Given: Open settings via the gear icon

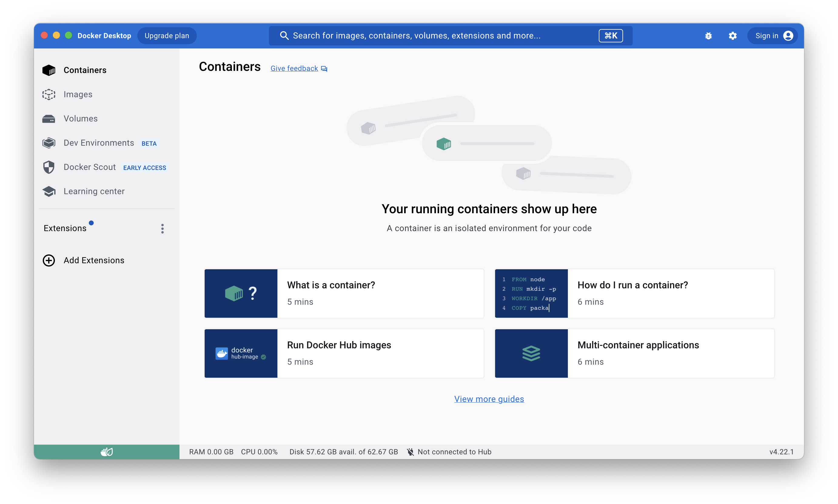Looking at the screenshot, I should tap(732, 36).
